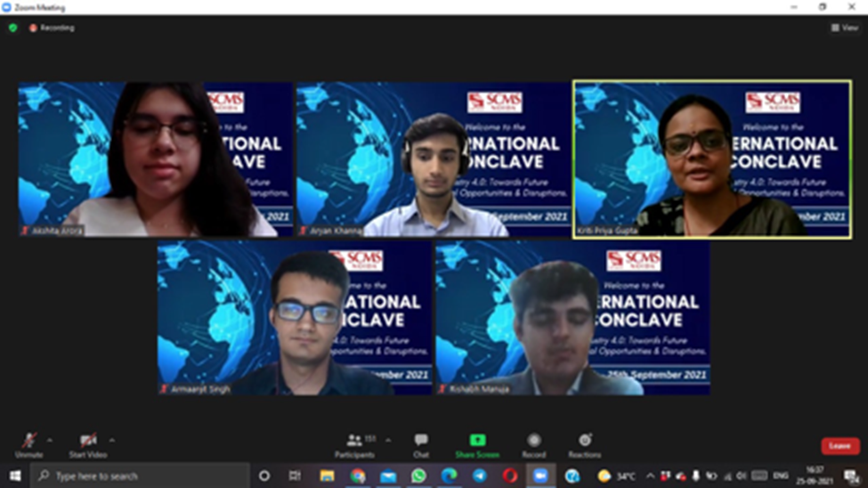Expand audio options arrow next to Unmute
The height and width of the screenshot is (488, 868).
tap(50, 440)
